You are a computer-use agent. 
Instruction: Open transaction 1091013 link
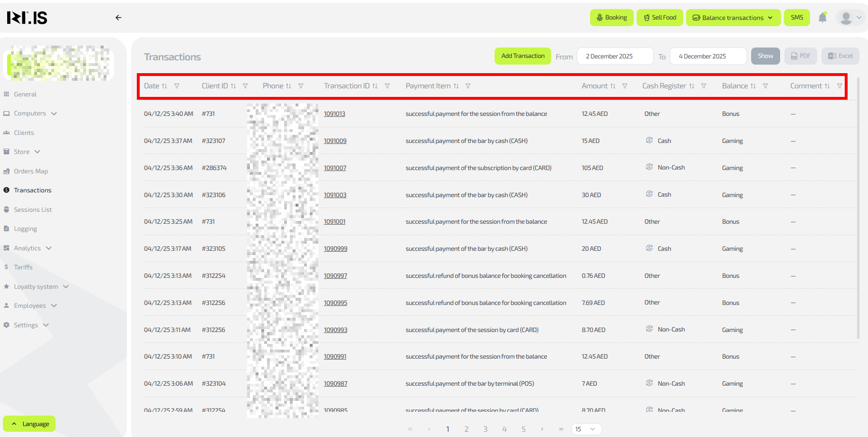[x=334, y=114]
